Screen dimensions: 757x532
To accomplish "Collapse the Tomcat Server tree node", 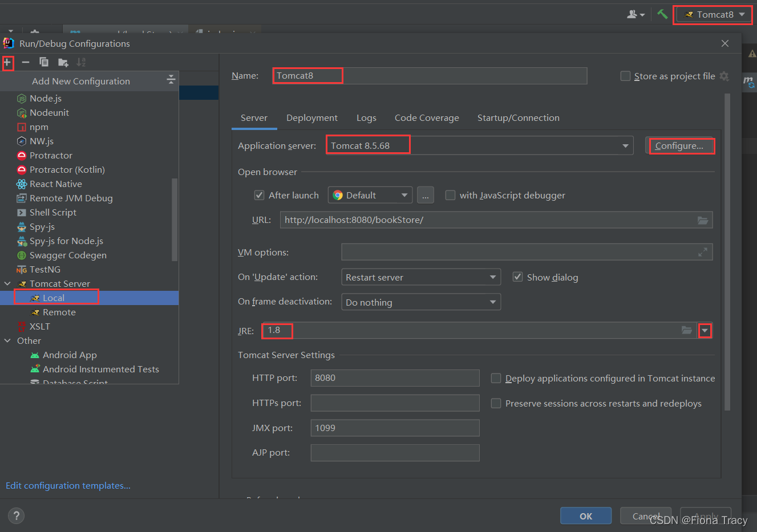I will point(7,283).
